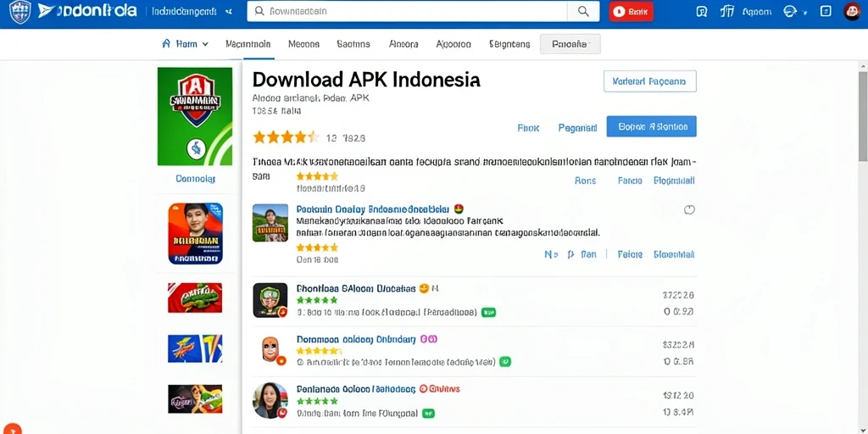Screen dimensions: 868x434
Task: Click the green badge in the Doronnoca row
Action: click(x=504, y=362)
